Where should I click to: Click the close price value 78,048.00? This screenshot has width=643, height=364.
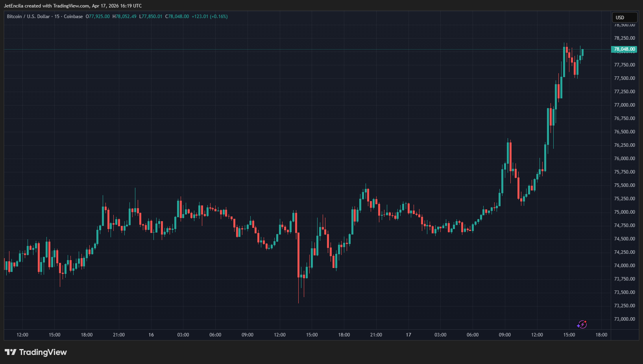click(178, 17)
